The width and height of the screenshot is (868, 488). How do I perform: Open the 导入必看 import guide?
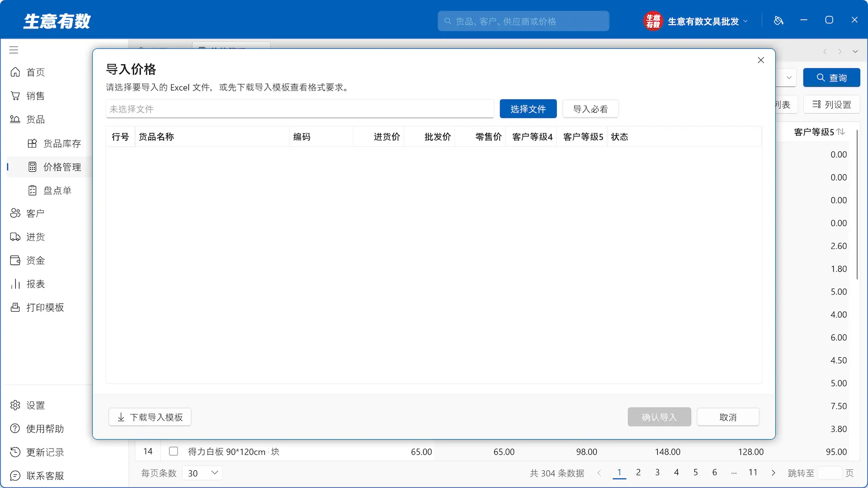coord(590,109)
